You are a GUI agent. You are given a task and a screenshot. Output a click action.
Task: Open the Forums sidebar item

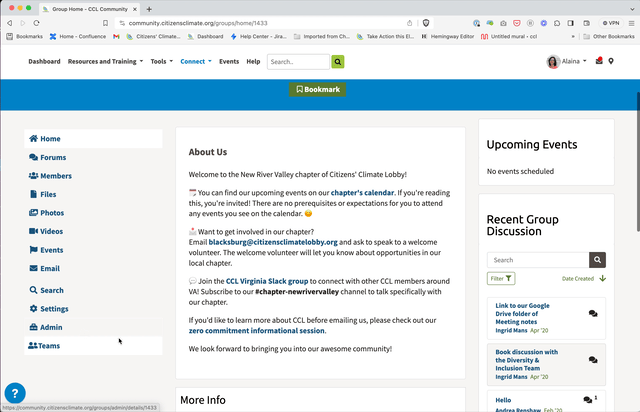[x=93, y=157]
